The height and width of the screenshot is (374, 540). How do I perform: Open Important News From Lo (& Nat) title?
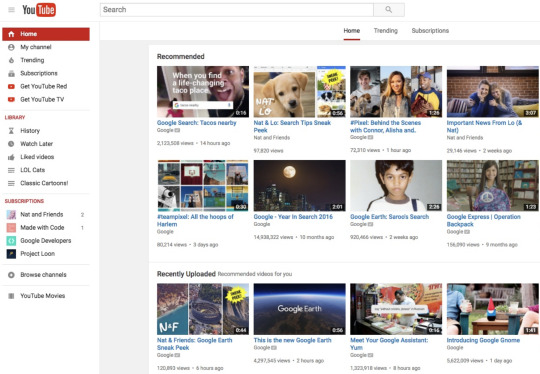pos(484,126)
